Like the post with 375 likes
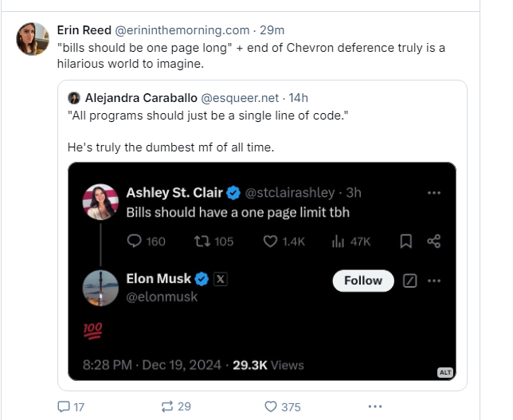Viewport: 513px width, 420px height. 271,406
